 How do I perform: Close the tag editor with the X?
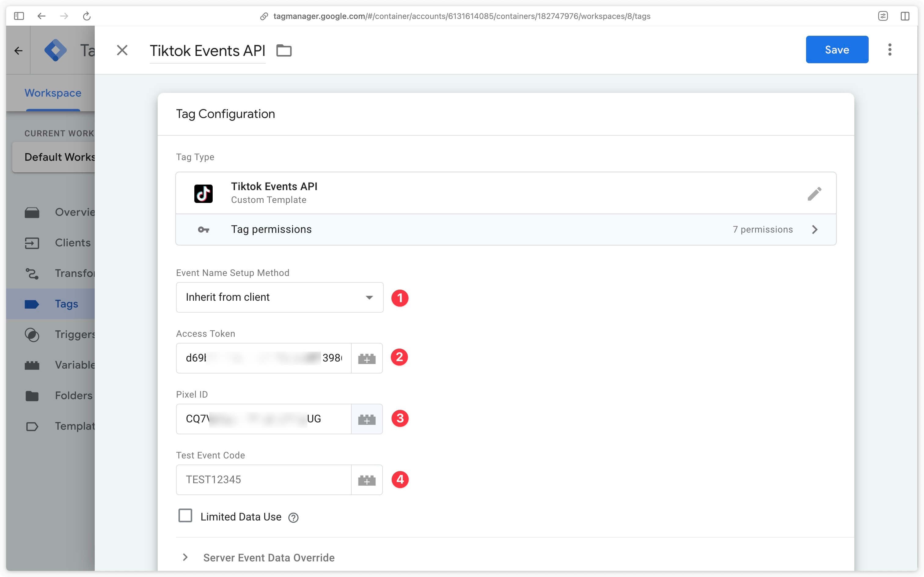[122, 50]
